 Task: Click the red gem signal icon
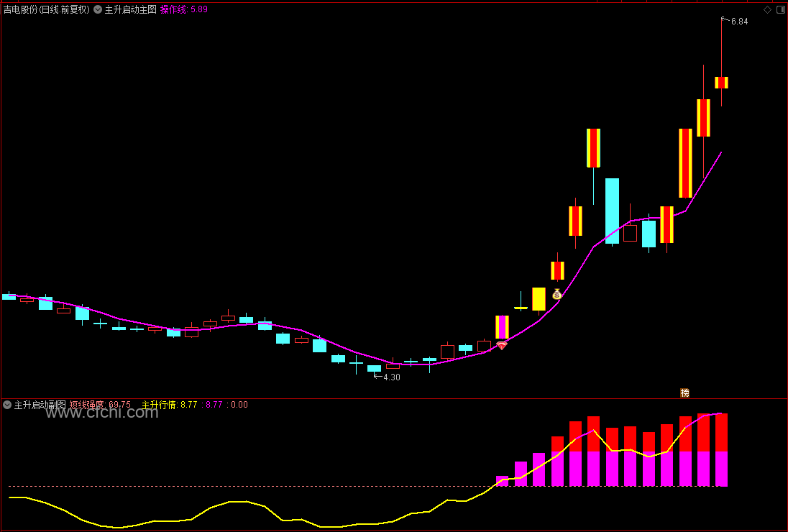pyautogui.click(x=502, y=346)
